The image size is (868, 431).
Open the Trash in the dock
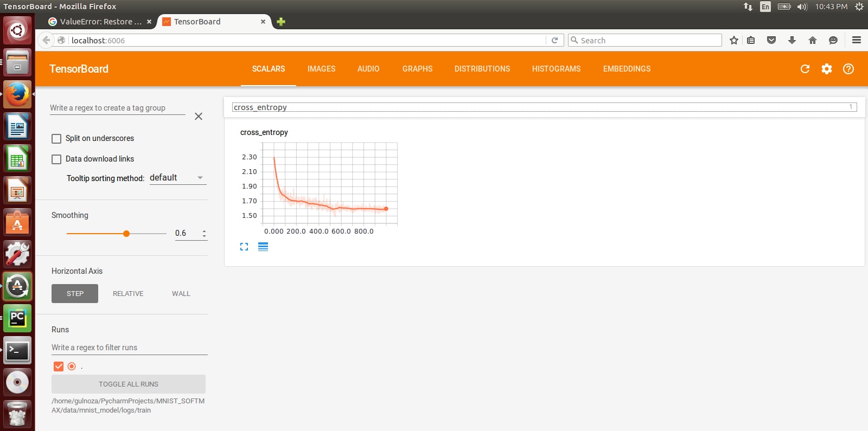coord(17,414)
